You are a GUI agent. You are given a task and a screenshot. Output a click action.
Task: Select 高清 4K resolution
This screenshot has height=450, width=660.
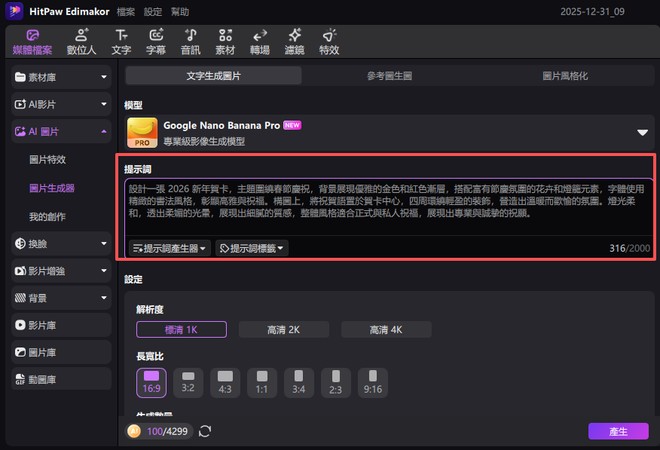386,330
